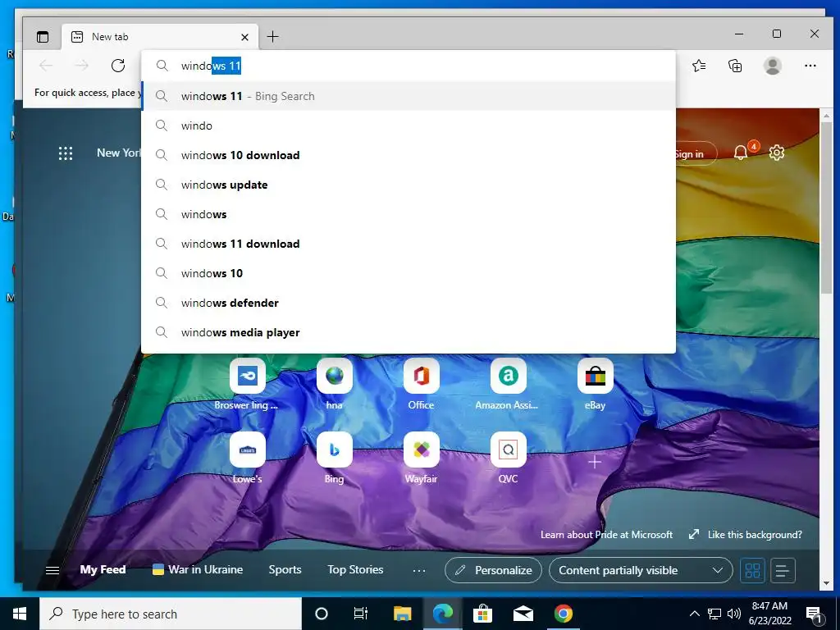Open page settings gear icon
This screenshot has width=840, height=630.
pos(776,153)
